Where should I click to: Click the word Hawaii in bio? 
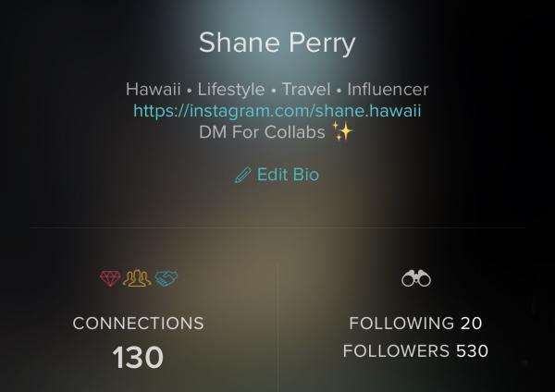[154, 89]
